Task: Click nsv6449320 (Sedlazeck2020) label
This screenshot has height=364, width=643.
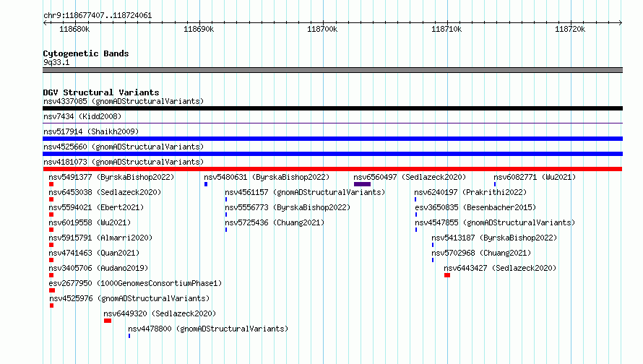Action: click(160, 313)
